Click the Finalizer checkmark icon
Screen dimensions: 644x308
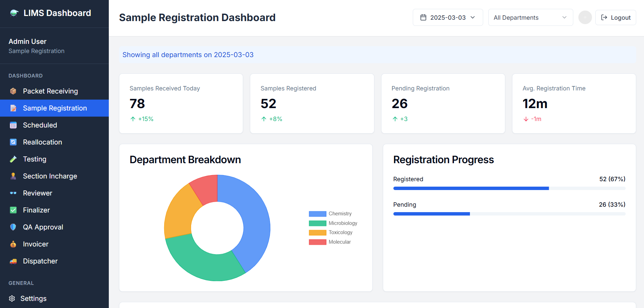coord(13,210)
